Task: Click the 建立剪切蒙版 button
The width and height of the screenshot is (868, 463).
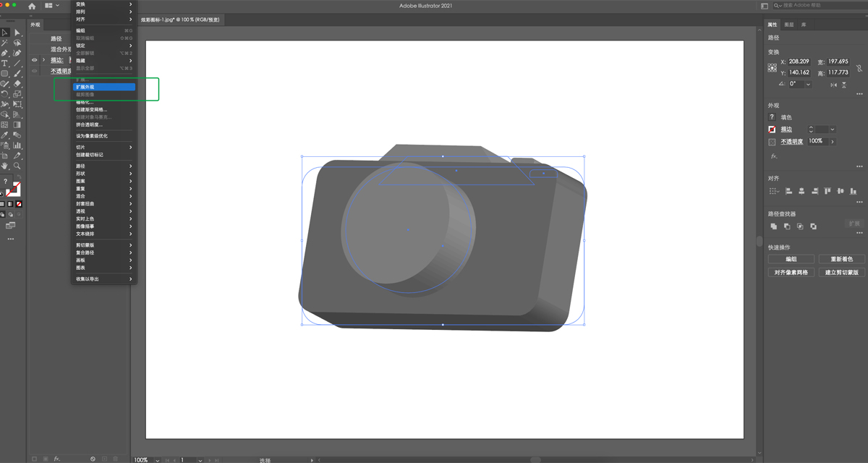Action: [841, 273]
